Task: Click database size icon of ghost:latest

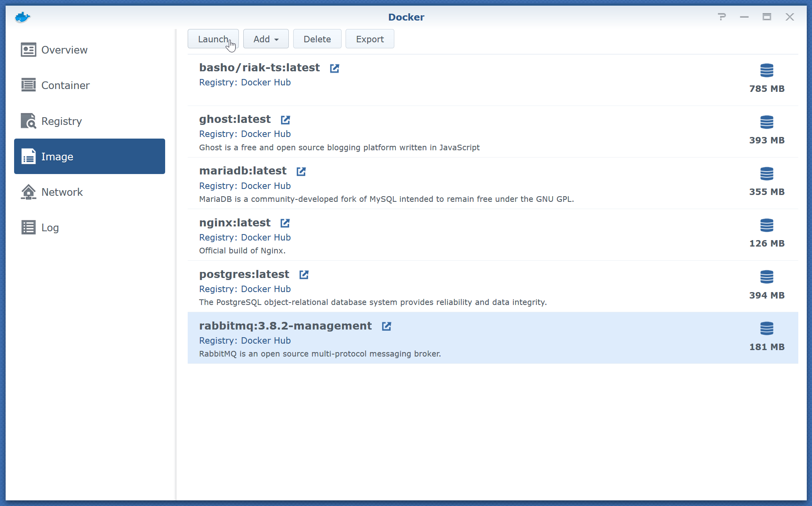Action: click(766, 122)
